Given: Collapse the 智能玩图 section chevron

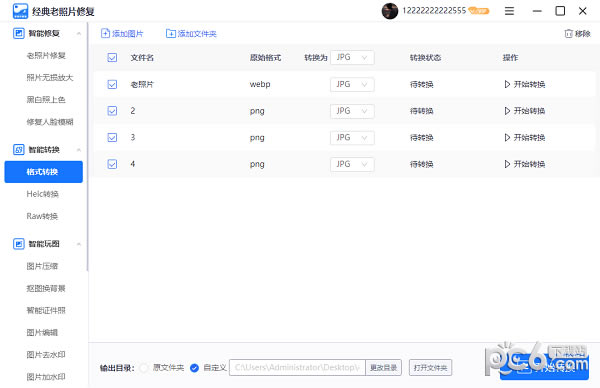Looking at the screenshot, I should (79, 244).
